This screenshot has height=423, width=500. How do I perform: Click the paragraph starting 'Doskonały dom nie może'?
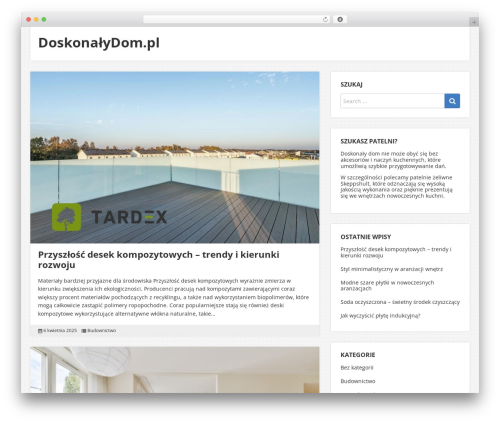[393, 160]
